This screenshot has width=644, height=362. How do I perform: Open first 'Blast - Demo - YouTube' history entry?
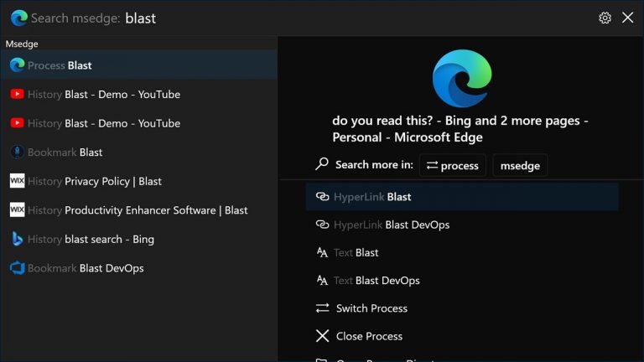139,94
